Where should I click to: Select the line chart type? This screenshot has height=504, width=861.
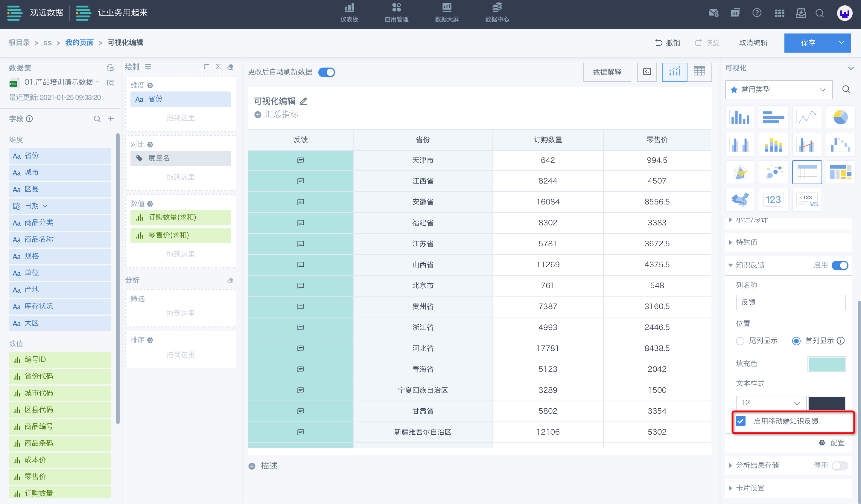(807, 117)
